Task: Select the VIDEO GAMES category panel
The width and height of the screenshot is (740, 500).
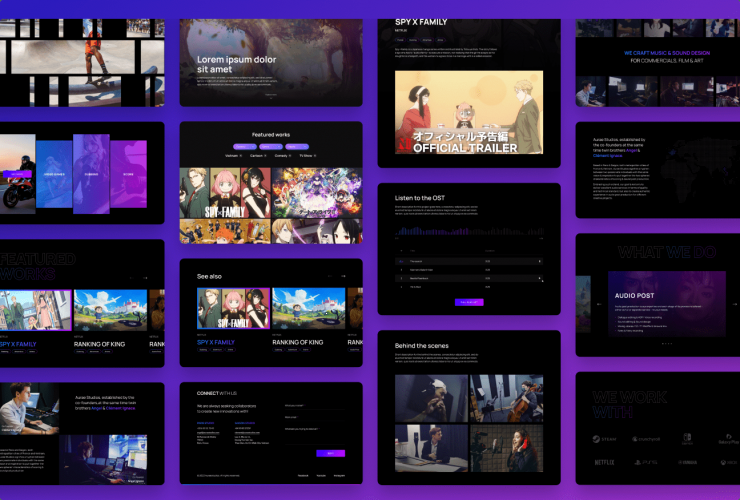Action: point(54,174)
